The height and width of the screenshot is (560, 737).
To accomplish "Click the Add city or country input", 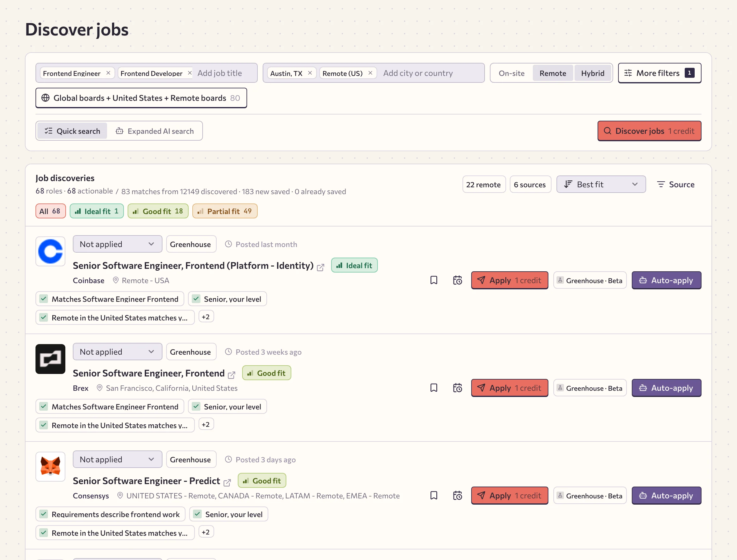I will pyautogui.click(x=430, y=73).
